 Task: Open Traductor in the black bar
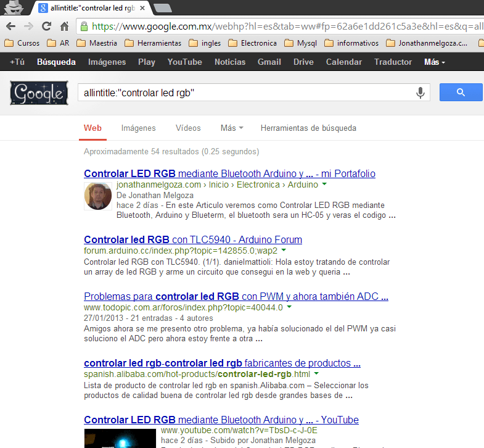coord(393,62)
